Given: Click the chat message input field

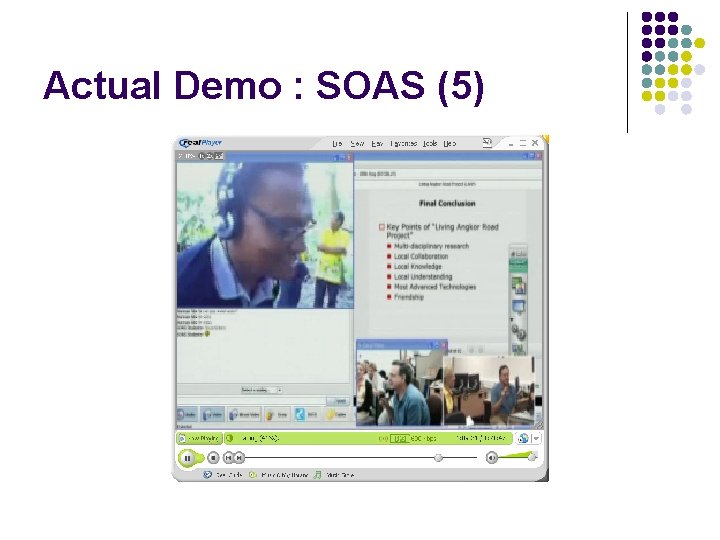Looking at the screenshot, I should click(251, 401).
